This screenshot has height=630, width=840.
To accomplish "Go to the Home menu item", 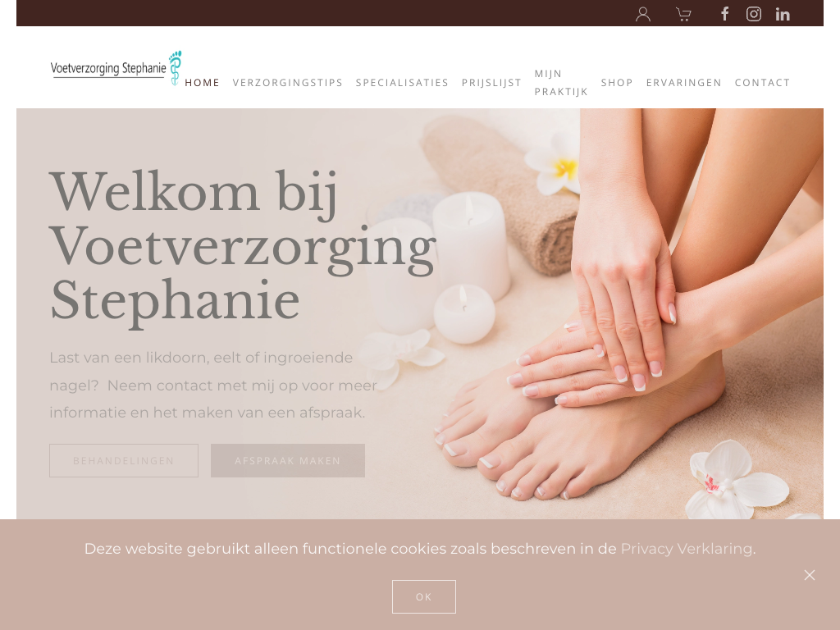I will 202,83.
